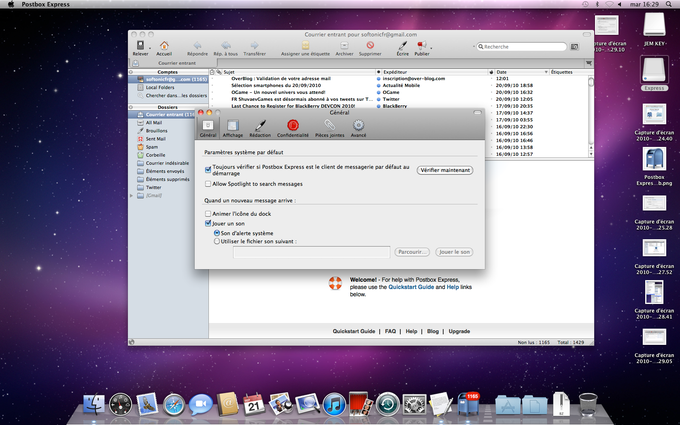The width and height of the screenshot is (680, 425).
Task: Open the FAQ footer link
Action: tap(390, 331)
